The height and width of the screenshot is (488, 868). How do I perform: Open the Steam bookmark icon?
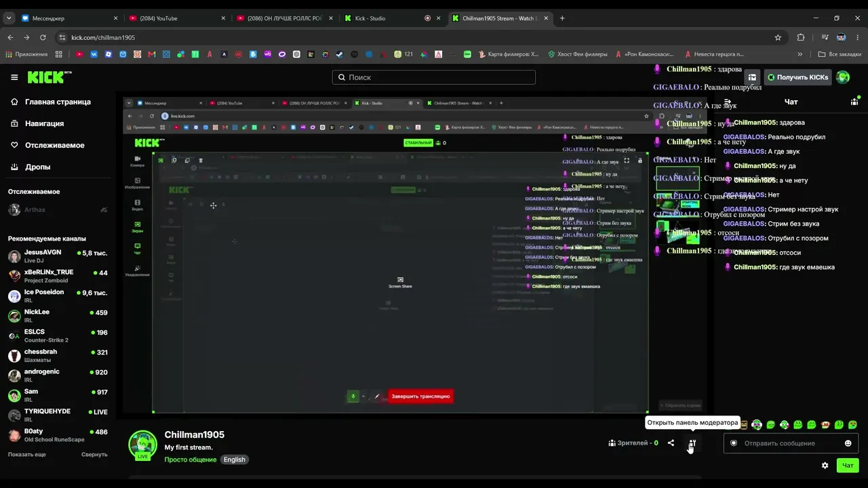click(x=340, y=54)
